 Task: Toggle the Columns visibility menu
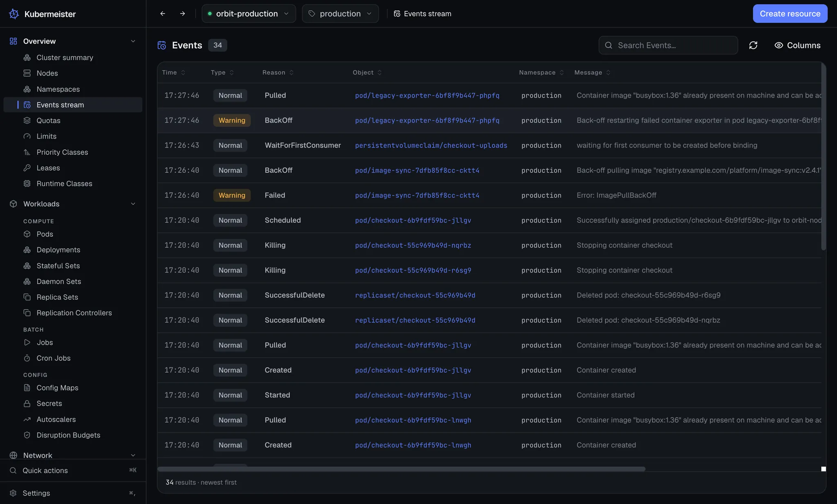point(797,45)
